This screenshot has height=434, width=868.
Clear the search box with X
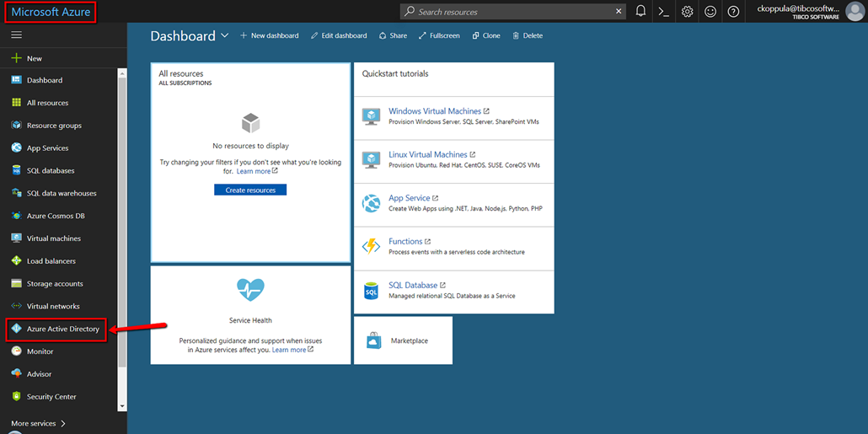coord(619,12)
